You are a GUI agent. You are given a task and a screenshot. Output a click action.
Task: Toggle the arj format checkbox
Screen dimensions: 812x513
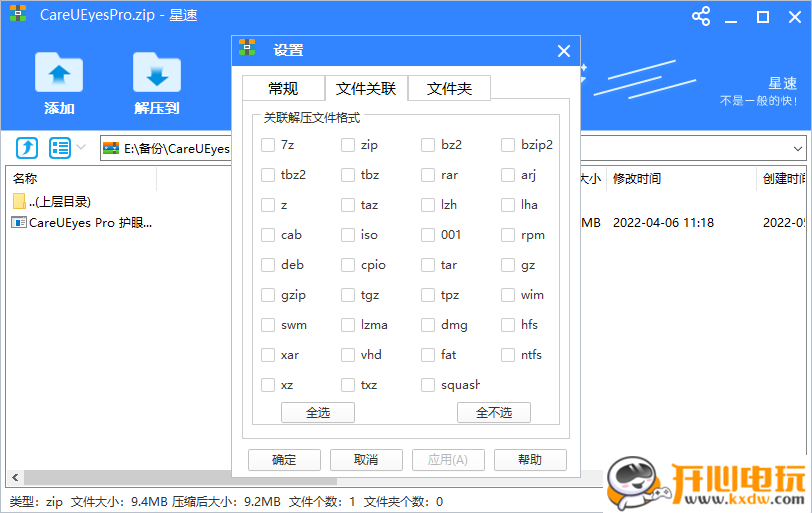[x=508, y=175]
